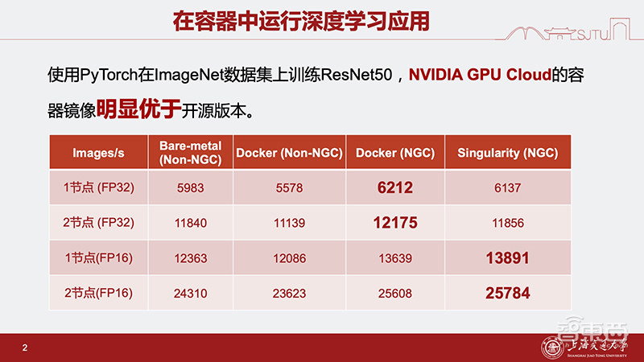The height and width of the screenshot is (362, 644).
Task: Select the Docker (NGC) column header
Action: pos(394,153)
